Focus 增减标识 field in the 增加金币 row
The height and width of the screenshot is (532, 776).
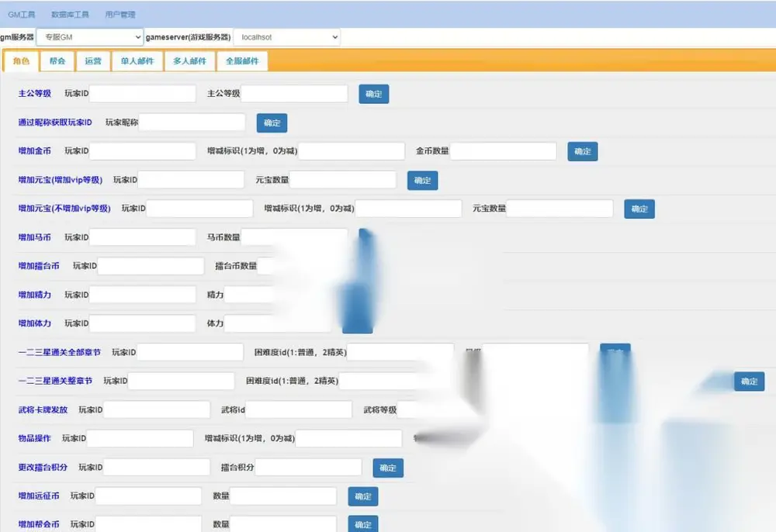click(352, 150)
